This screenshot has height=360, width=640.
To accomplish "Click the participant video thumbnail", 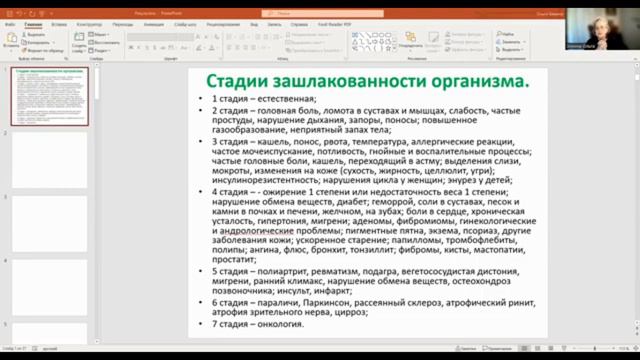I will pyautogui.click(x=602, y=29).
